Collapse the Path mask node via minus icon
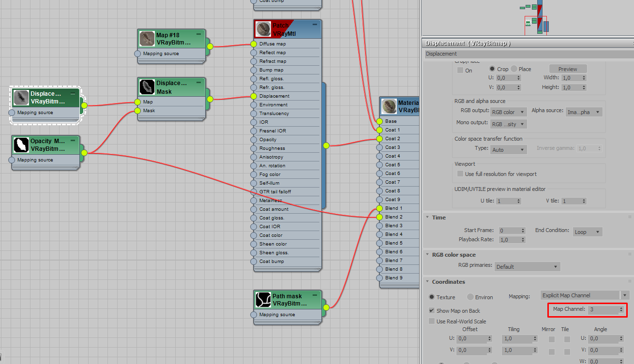Image resolution: width=634 pixels, height=364 pixels. click(x=315, y=295)
